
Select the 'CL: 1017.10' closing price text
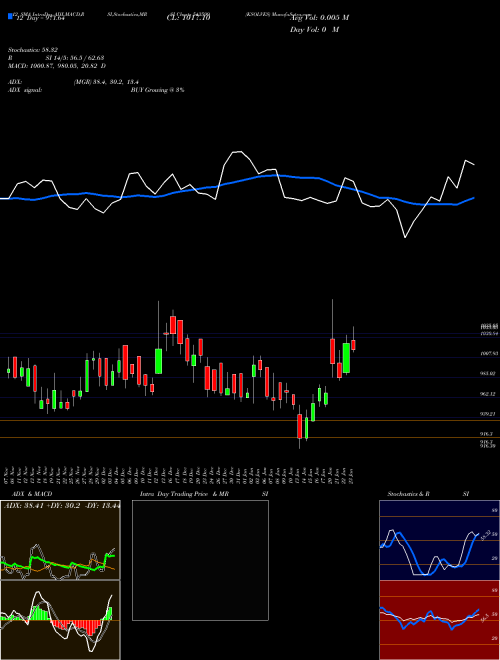(x=188, y=18)
